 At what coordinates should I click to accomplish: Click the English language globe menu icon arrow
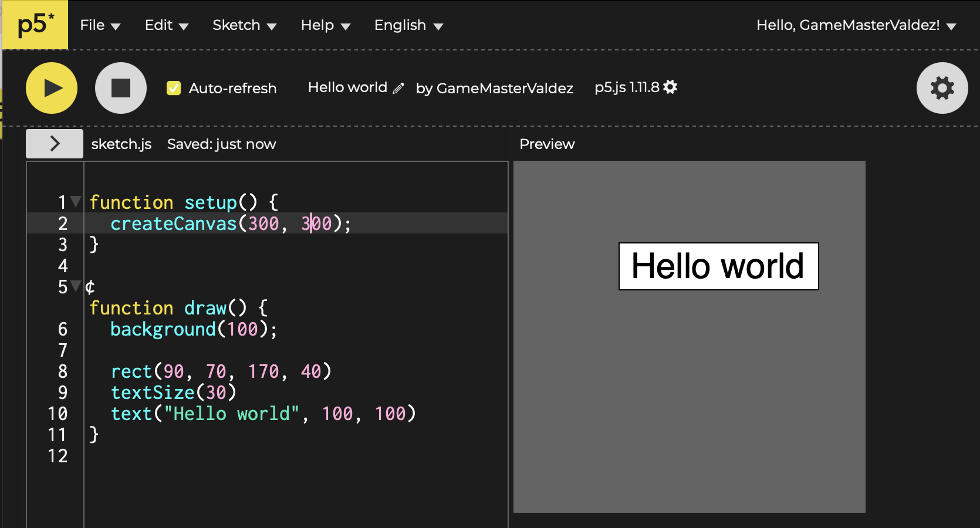[438, 26]
